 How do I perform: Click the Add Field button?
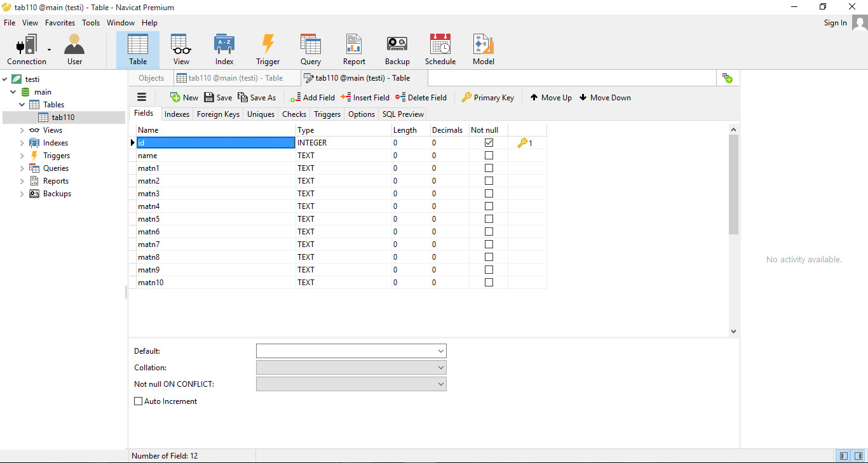(x=312, y=98)
